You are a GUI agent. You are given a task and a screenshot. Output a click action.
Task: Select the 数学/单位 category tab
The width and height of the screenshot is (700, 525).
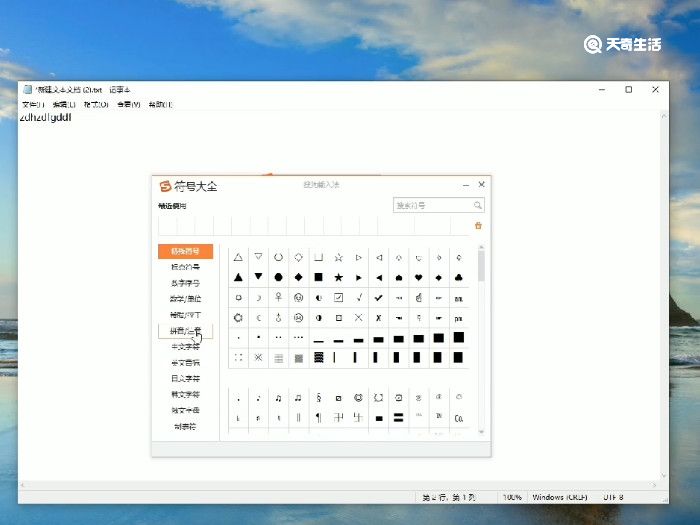click(185, 299)
